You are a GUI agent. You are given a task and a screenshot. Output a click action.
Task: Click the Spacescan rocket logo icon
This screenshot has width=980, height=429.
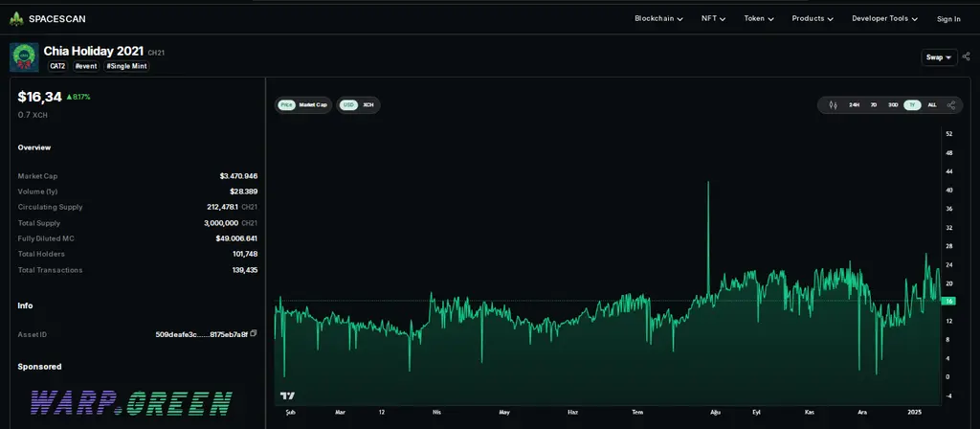point(16,19)
